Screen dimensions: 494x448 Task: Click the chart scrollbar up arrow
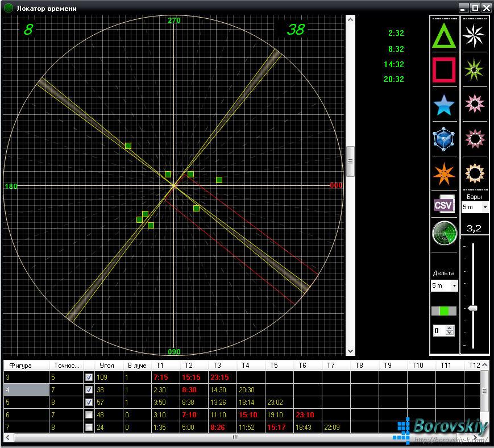coord(350,19)
